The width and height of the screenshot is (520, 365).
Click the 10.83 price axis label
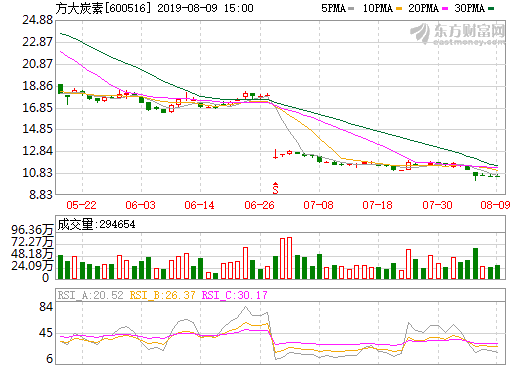(37, 173)
